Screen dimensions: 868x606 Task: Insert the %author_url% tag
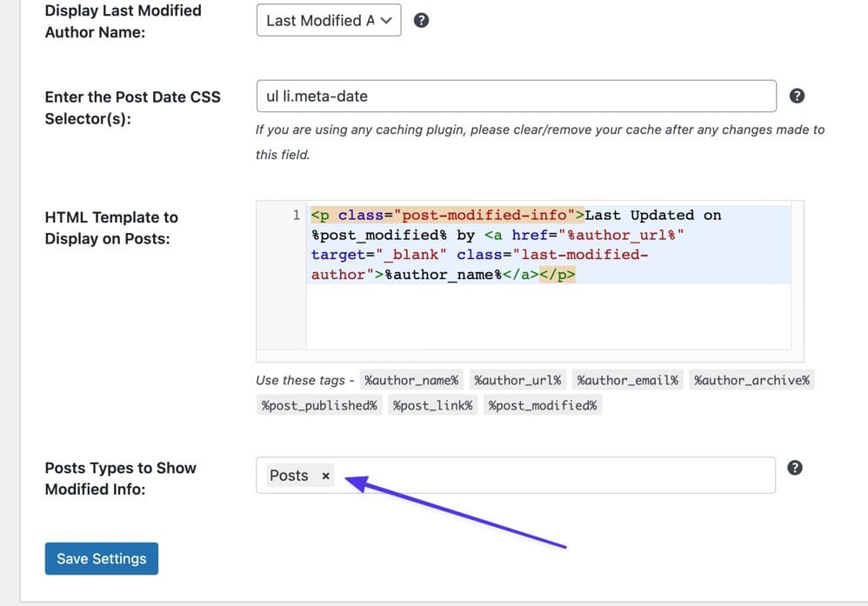point(517,379)
